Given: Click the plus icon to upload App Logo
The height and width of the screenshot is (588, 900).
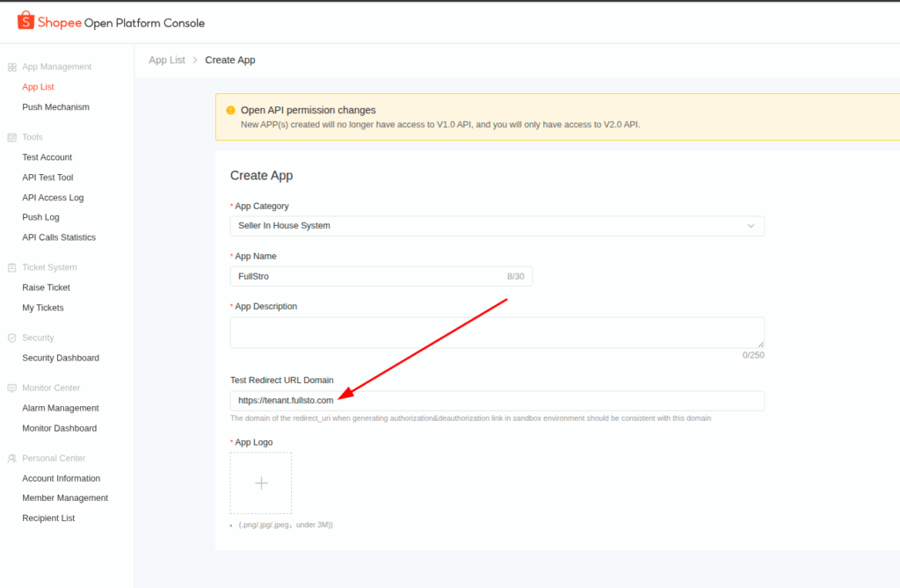Looking at the screenshot, I should click(261, 483).
